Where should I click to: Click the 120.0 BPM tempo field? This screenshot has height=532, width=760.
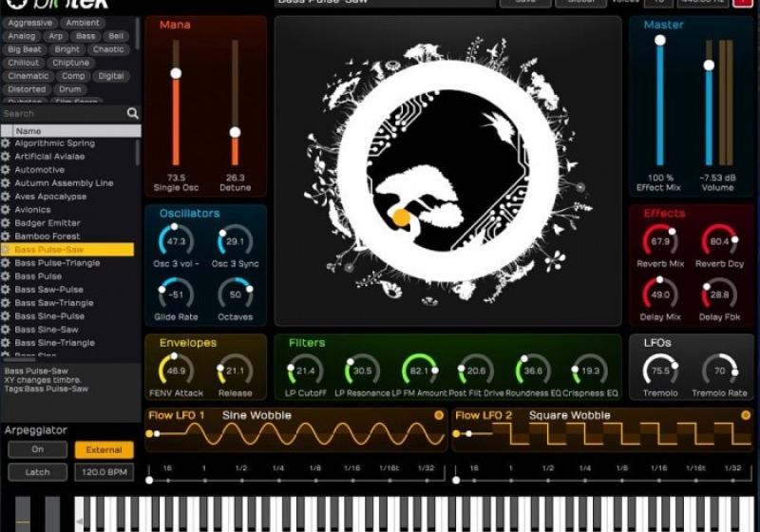tap(104, 472)
